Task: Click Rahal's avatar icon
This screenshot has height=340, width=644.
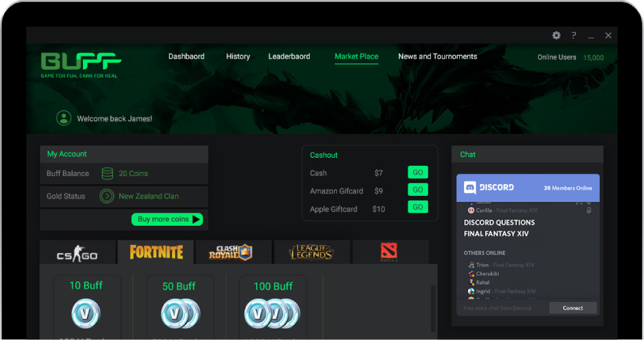Action: [x=471, y=282]
